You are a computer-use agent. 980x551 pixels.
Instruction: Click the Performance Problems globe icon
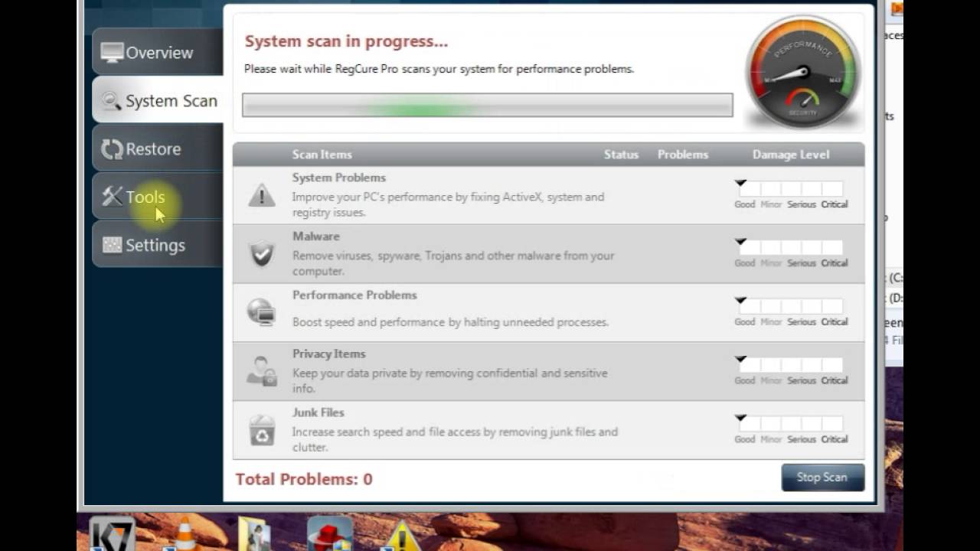tap(261, 312)
